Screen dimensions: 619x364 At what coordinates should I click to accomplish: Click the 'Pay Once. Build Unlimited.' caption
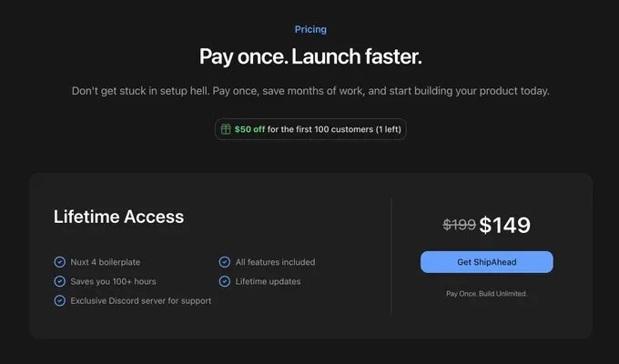coord(486,294)
